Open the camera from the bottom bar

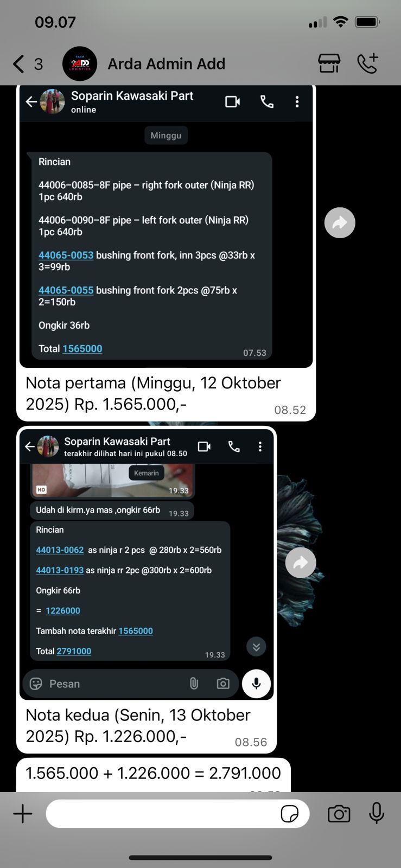click(339, 814)
